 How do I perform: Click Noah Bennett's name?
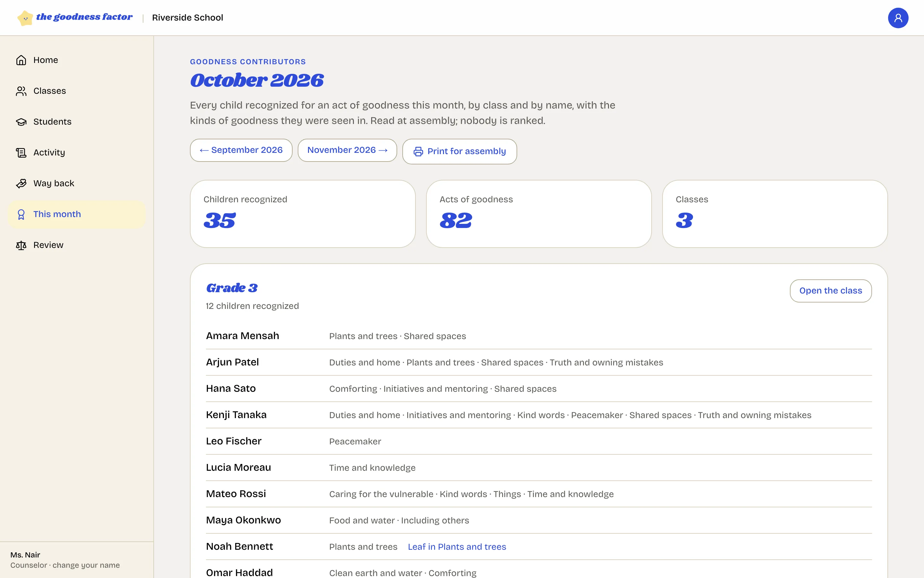[x=239, y=547]
